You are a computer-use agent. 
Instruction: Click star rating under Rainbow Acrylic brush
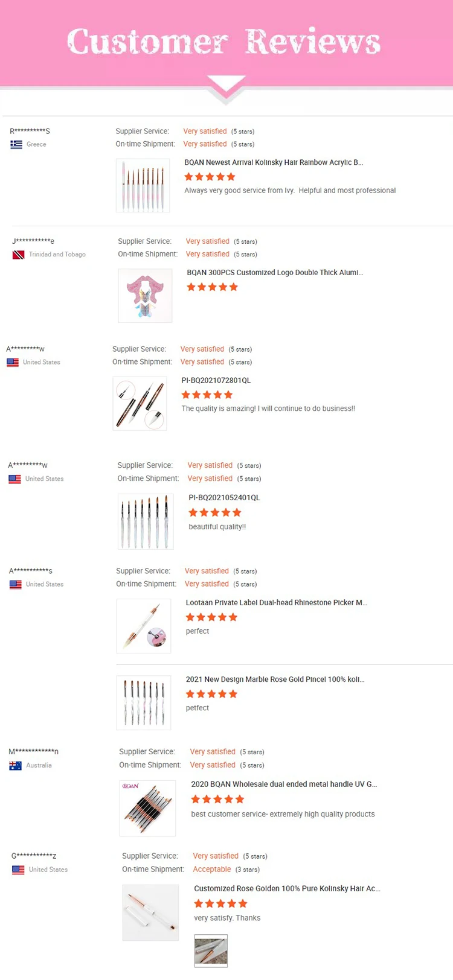point(210,177)
